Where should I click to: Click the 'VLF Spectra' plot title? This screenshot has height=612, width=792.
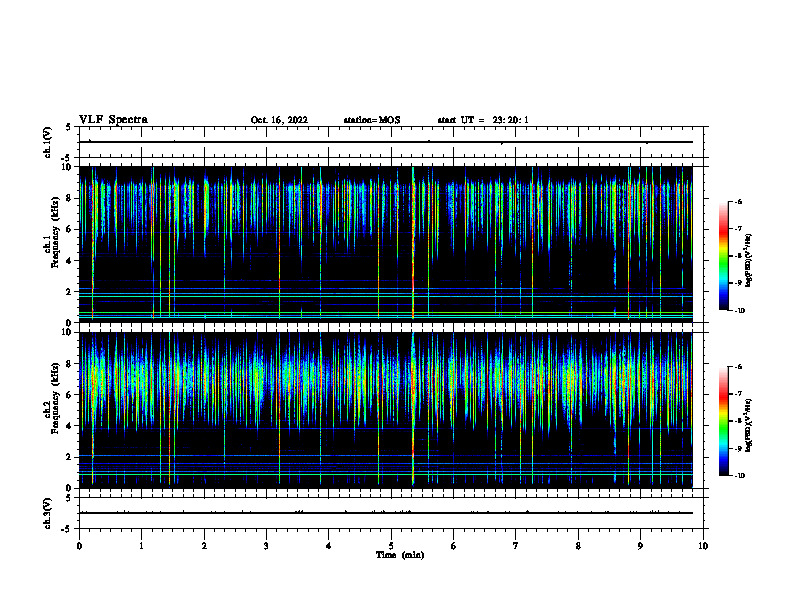(x=113, y=120)
